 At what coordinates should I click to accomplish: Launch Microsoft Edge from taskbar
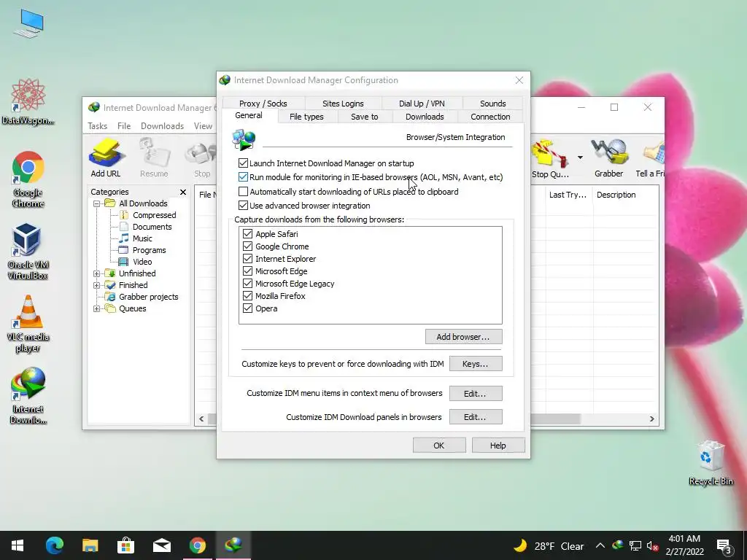click(x=54, y=545)
